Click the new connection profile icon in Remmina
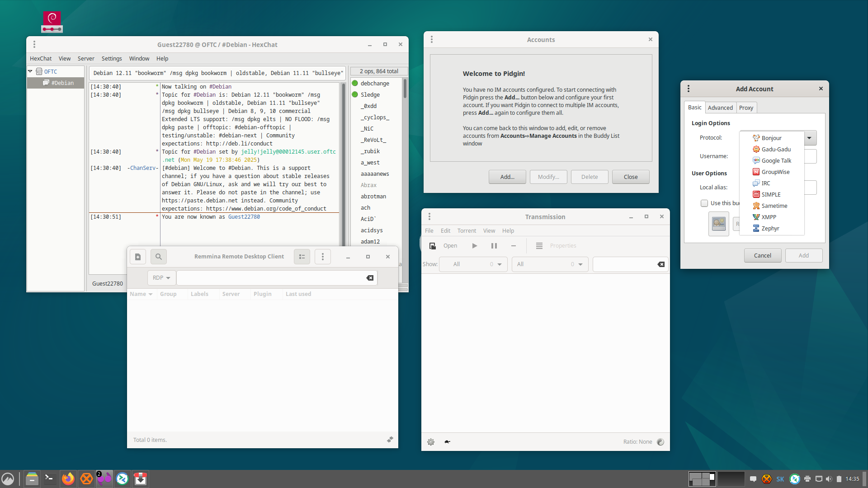 (x=138, y=257)
